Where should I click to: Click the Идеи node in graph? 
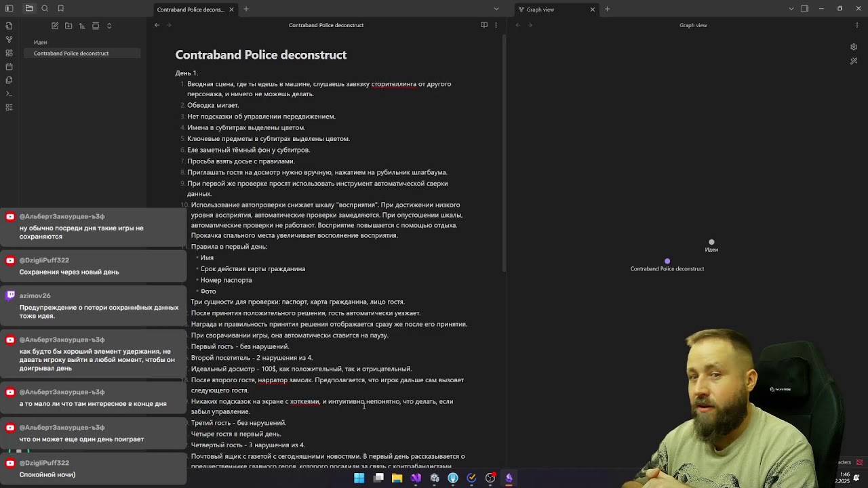point(711,242)
